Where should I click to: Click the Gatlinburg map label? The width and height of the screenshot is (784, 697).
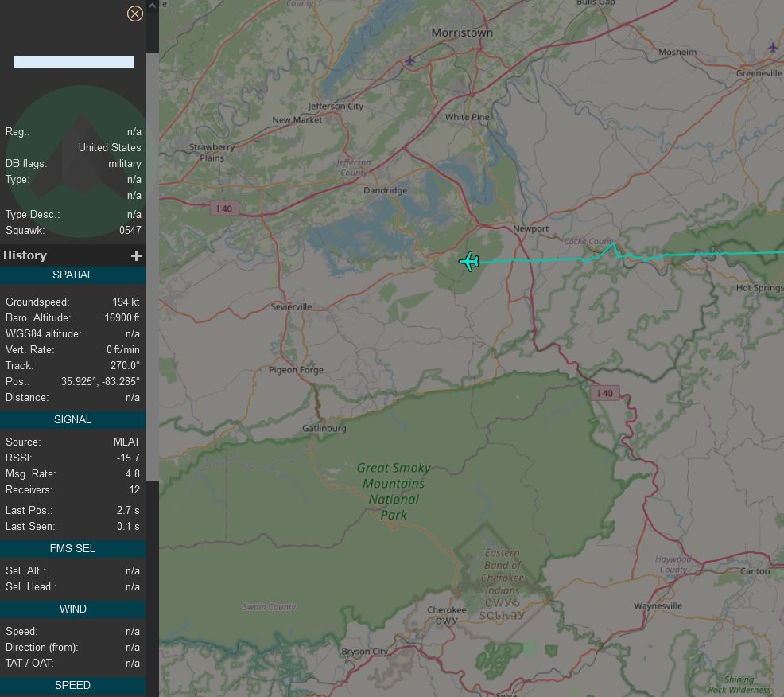324,428
